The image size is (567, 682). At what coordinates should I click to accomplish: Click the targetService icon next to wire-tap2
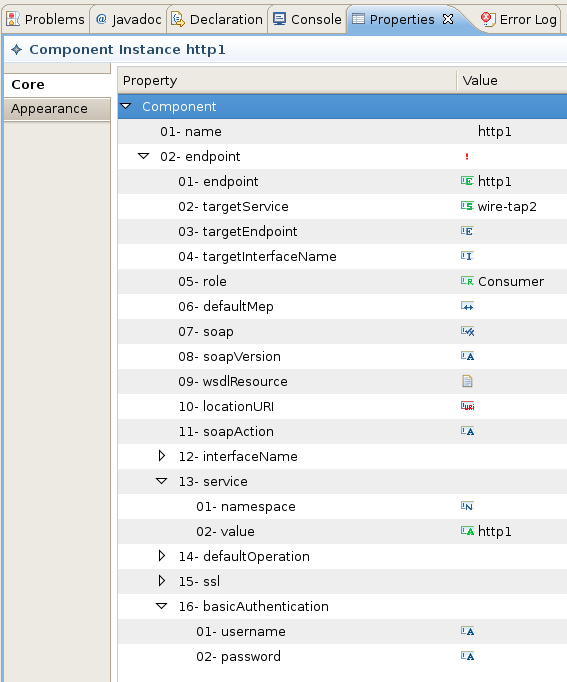coord(467,206)
